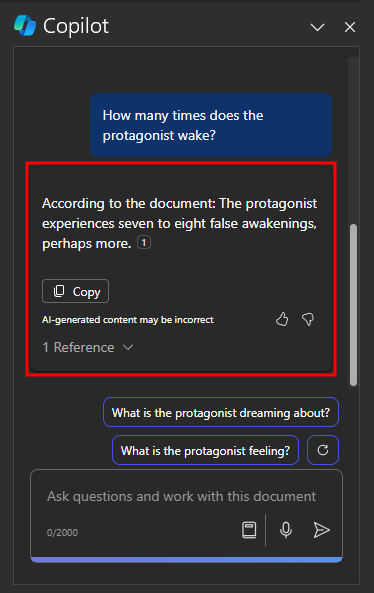Collapse the Copilot pane with the chevron

pyautogui.click(x=317, y=27)
